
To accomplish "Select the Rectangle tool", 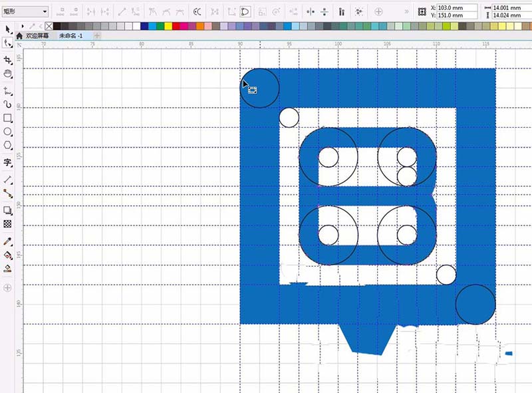I will tap(7, 118).
